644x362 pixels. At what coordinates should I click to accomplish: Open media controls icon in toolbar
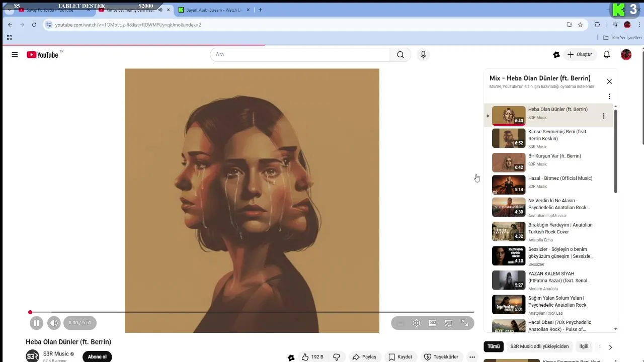click(615, 25)
